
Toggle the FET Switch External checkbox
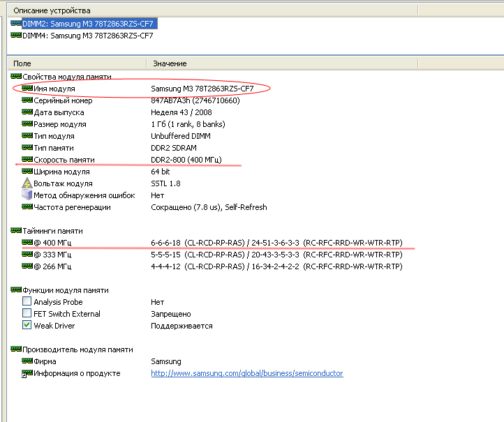pyautogui.click(x=27, y=313)
